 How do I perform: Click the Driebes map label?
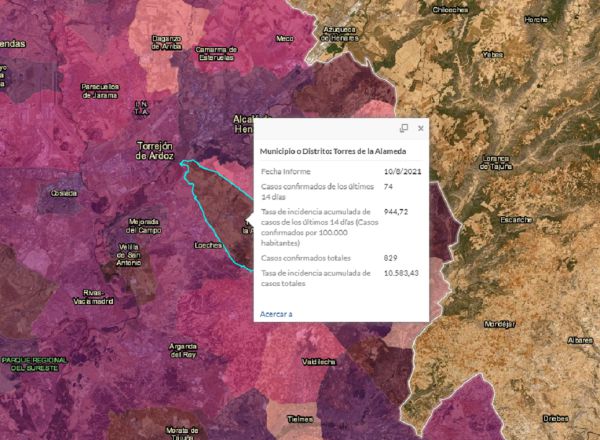coord(556,419)
